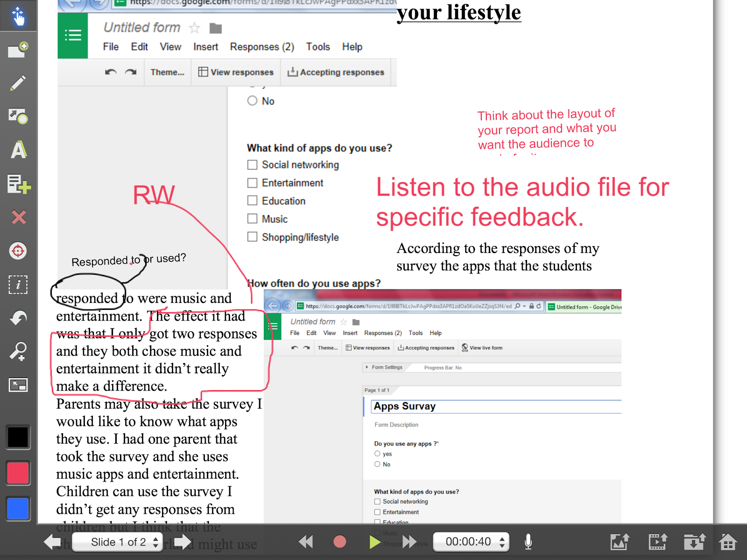Screen dimensions: 747x560
Task: Go to next slide arrow
Action: click(183, 542)
